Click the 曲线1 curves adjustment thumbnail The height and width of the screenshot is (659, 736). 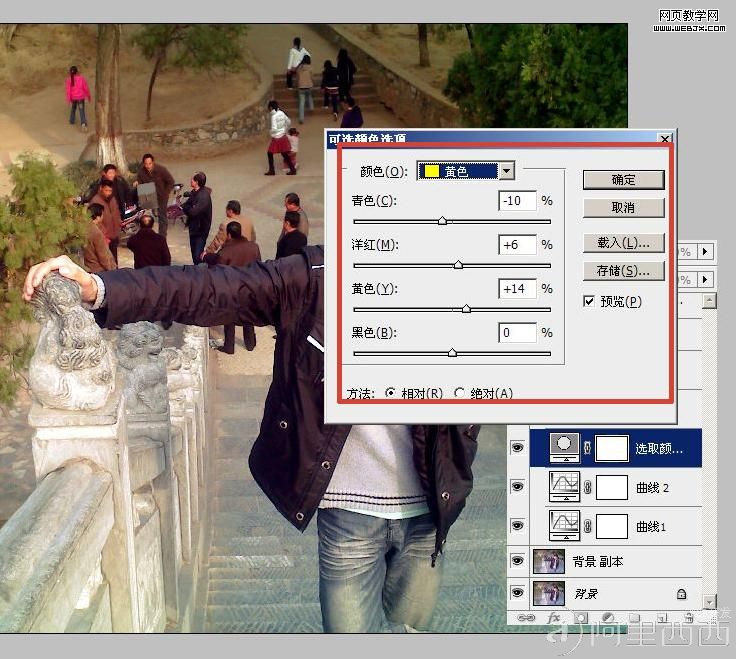564,526
